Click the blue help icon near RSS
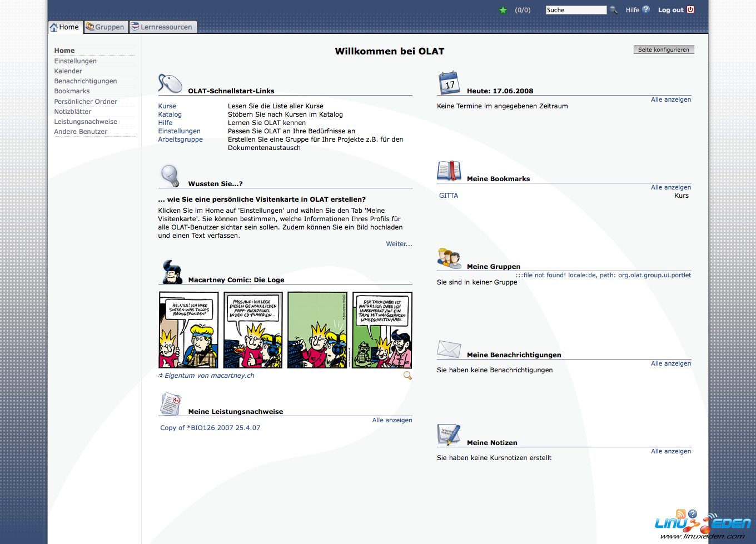756x544 pixels. (693, 514)
